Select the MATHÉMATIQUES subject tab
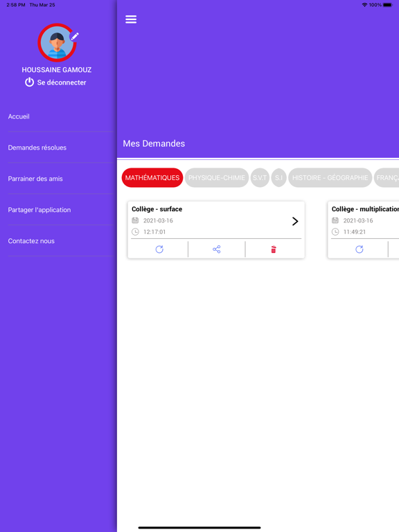Viewport: 399px width, 532px height. [152, 177]
